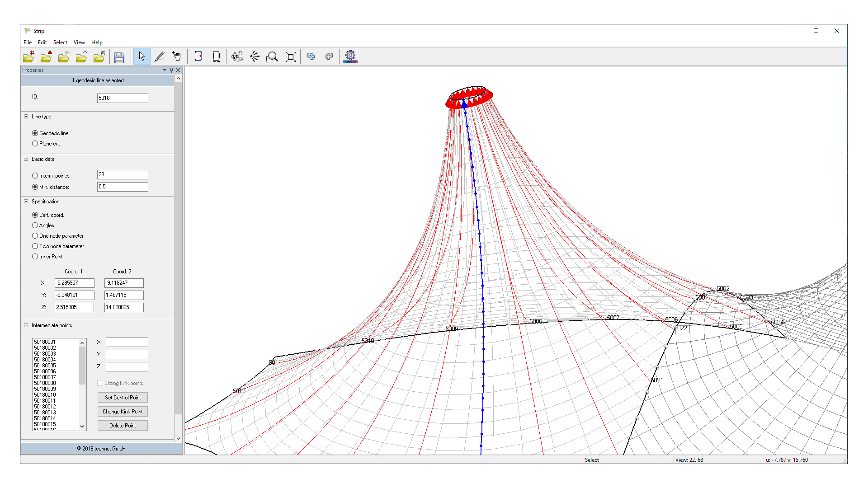
Task: Click the undo arrow icon
Action: tap(311, 56)
